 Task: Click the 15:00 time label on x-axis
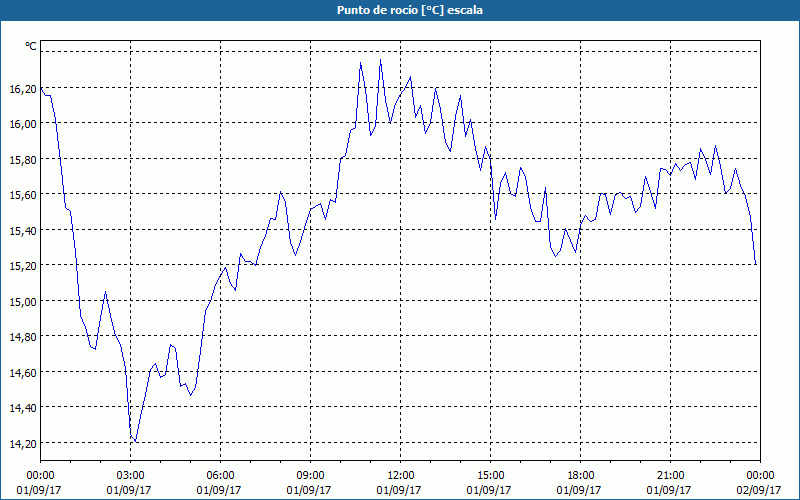(x=491, y=476)
